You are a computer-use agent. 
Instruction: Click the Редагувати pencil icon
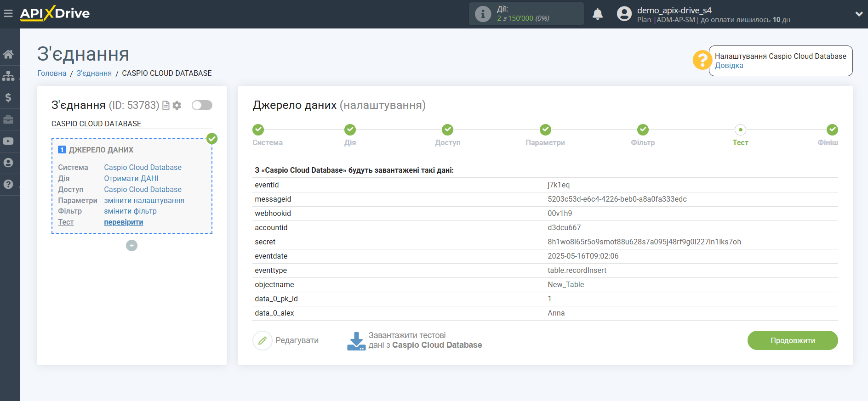pos(263,341)
